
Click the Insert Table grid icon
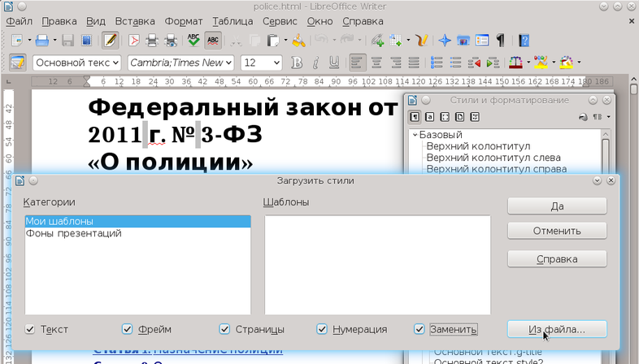click(x=396, y=41)
